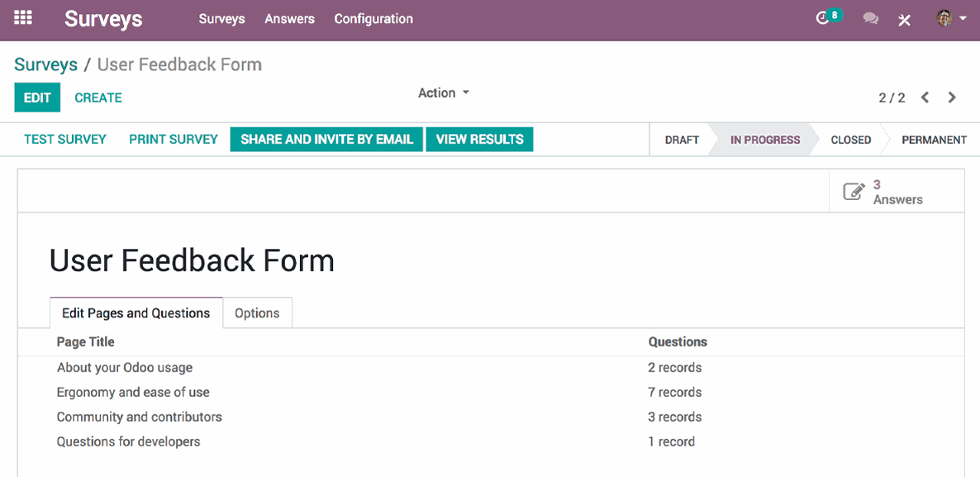Open the 3 Answers stat button with pencil icon
Image resolution: width=980 pixels, height=477 pixels.
point(897,190)
